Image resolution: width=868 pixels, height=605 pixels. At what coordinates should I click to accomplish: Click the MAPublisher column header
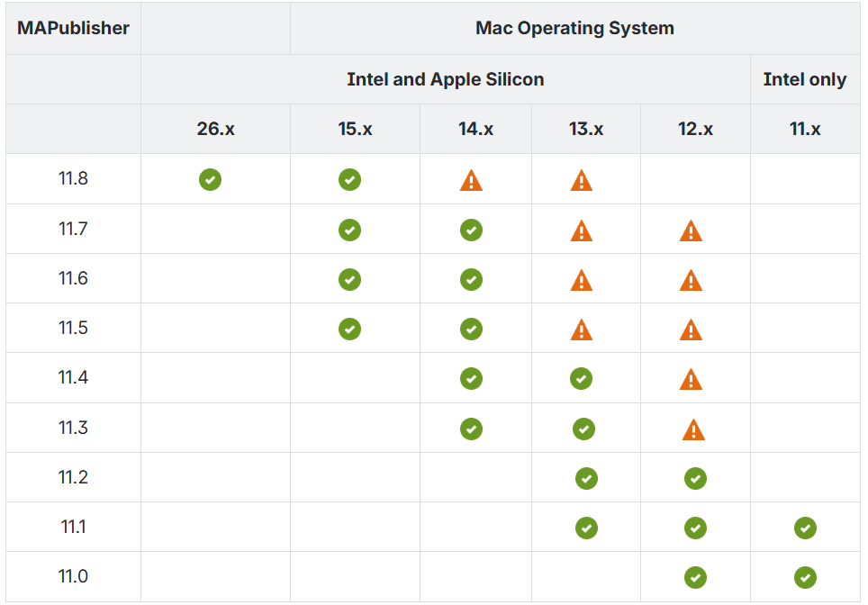tap(73, 28)
